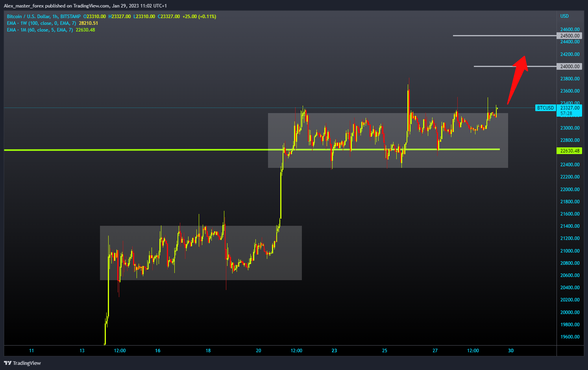Click date label 30 on time axis
This screenshot has width=588, height=370.
tap(511, 351)
